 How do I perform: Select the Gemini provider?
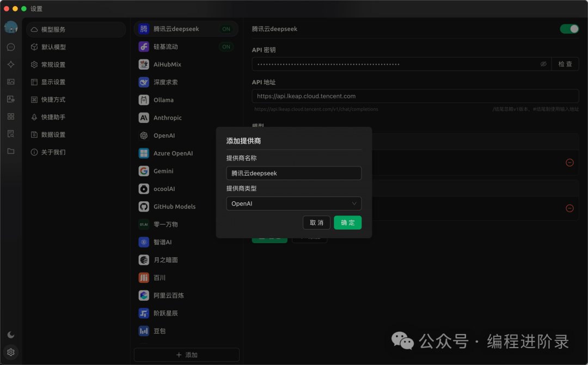175,171
